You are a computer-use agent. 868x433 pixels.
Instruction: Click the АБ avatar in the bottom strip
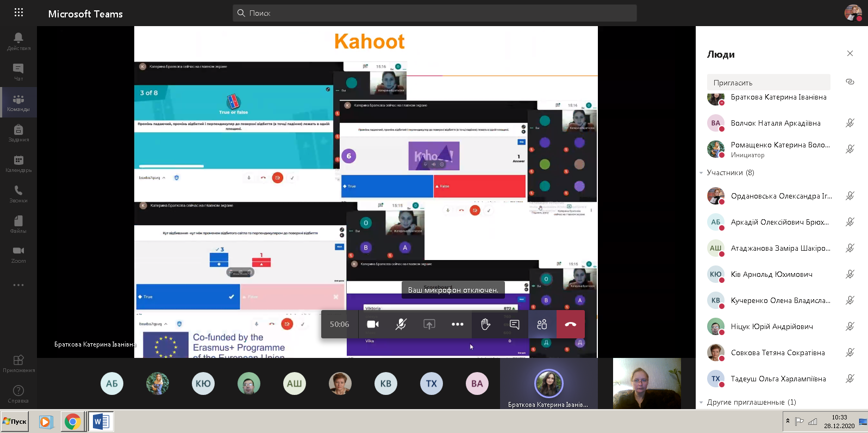pos(112,383)
